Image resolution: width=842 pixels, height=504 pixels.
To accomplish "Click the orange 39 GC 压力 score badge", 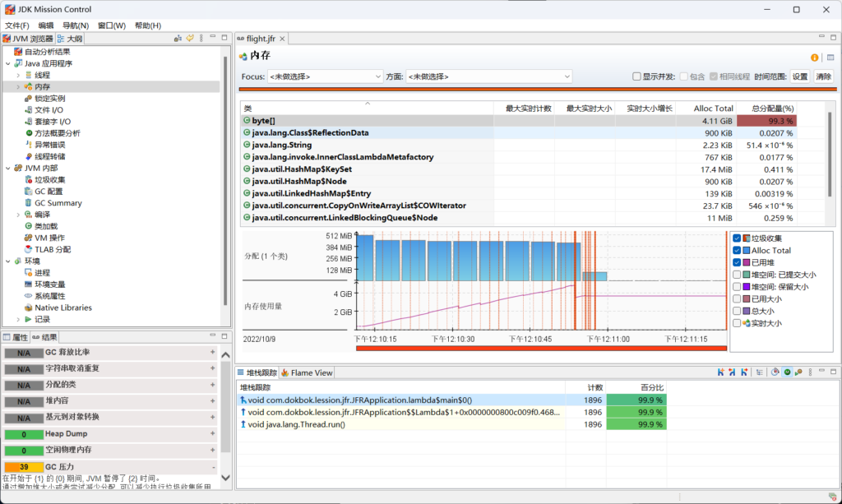I will pyautogui.click(x=24, y=467).
